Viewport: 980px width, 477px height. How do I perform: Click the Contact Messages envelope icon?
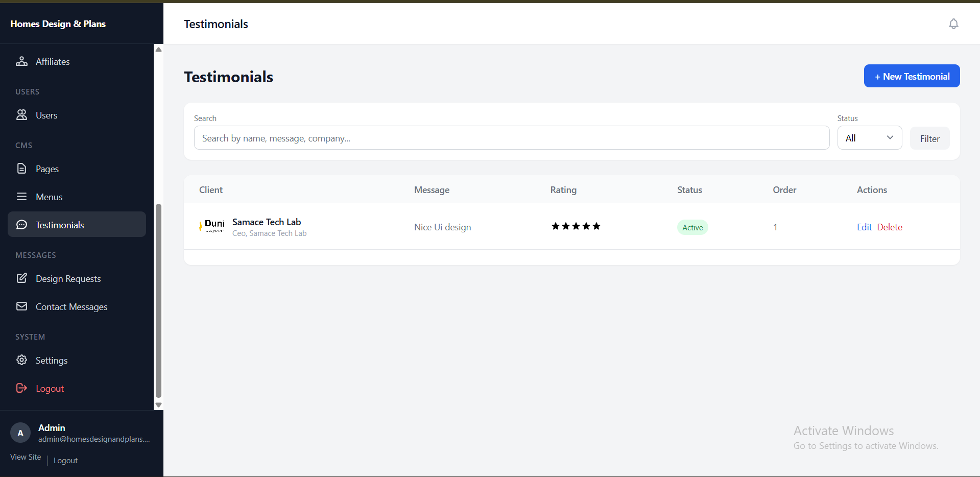tap(21, 306)
